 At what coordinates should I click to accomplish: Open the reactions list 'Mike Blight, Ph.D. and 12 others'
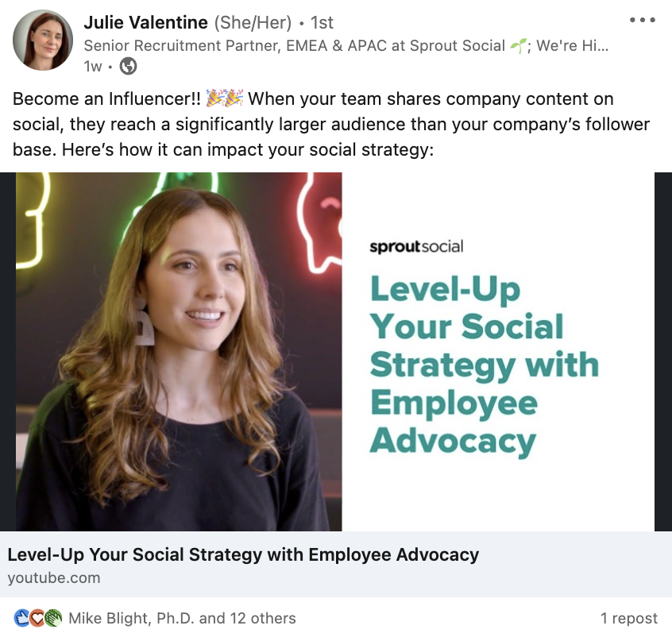click(182, 618)
